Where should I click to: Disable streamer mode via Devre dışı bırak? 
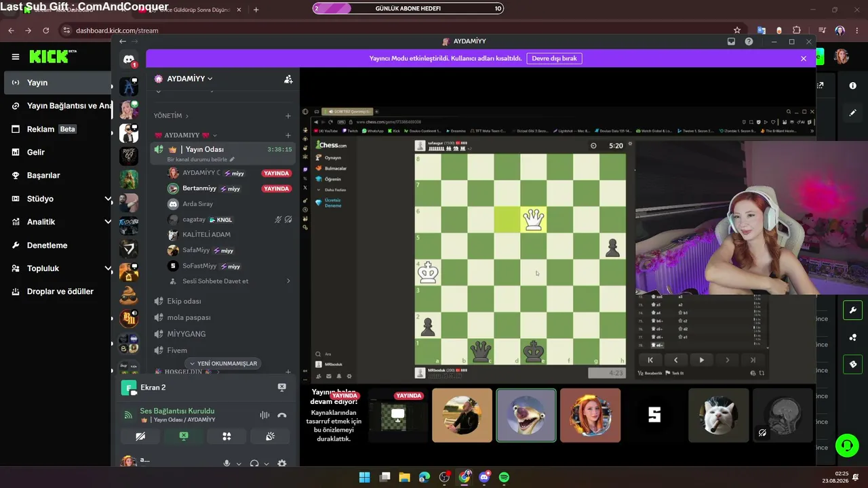pos(554,58)
